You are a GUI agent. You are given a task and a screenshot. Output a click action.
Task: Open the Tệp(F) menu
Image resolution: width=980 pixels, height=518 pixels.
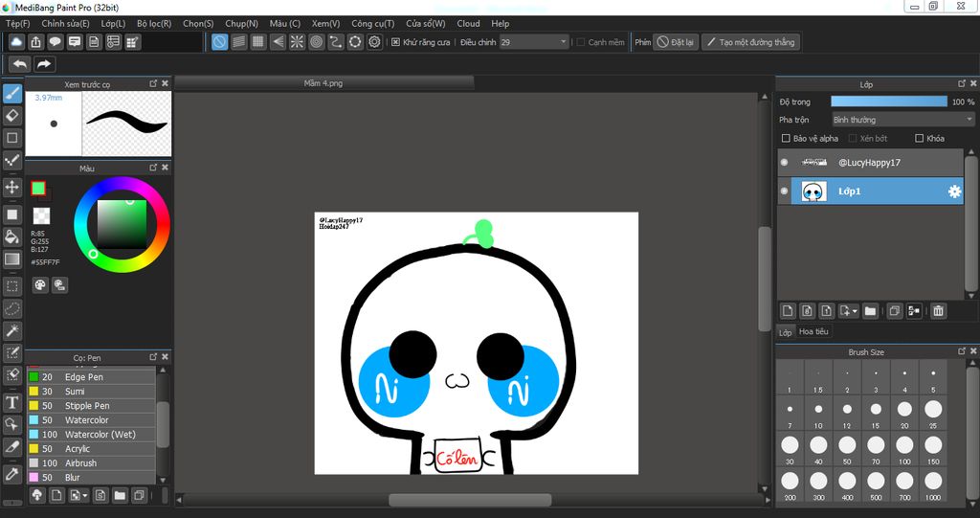tap(17, 23)
